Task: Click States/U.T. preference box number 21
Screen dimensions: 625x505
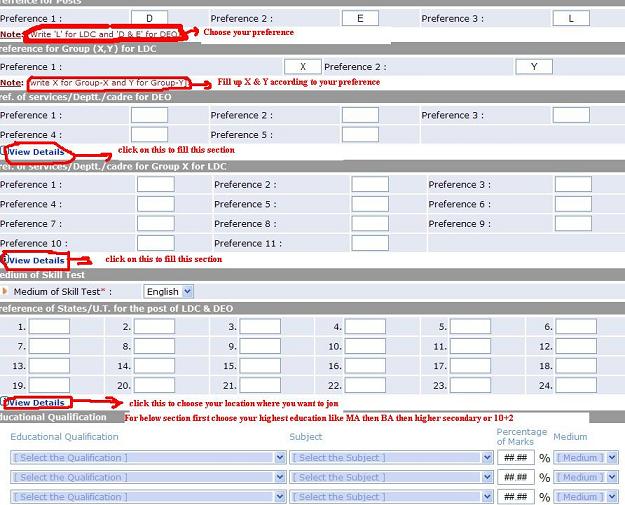Action: (260, 385)
